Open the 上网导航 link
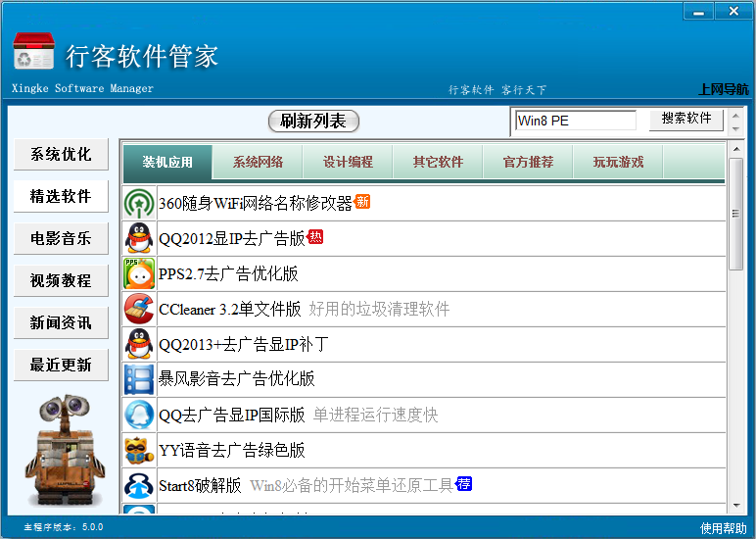 724,89
